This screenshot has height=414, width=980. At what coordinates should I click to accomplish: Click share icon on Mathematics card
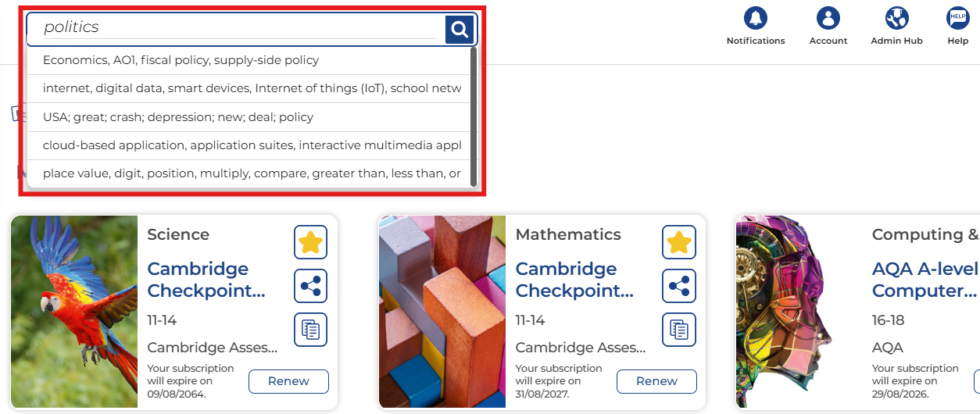[678, 286]
